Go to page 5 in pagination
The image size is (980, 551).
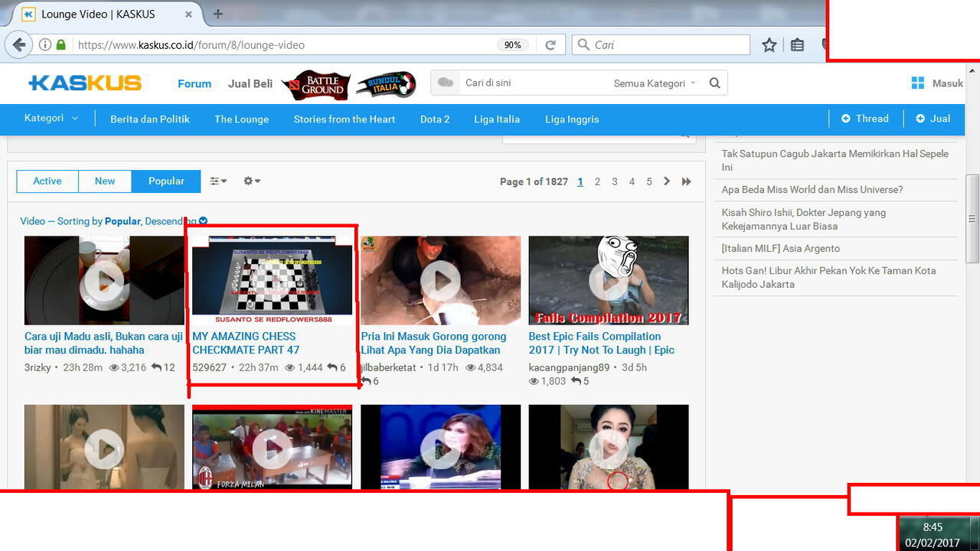pyautogui.click(x=649, y=181)
